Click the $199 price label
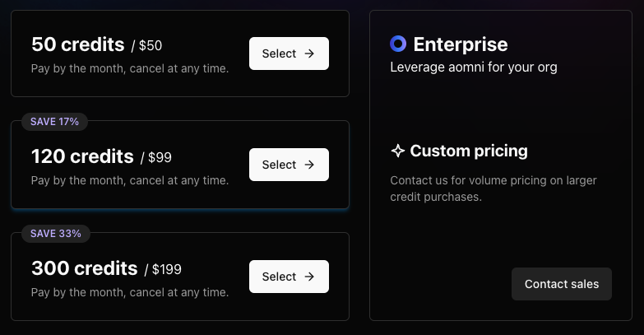This screenshot has width=644, height=335. point(167,270)
